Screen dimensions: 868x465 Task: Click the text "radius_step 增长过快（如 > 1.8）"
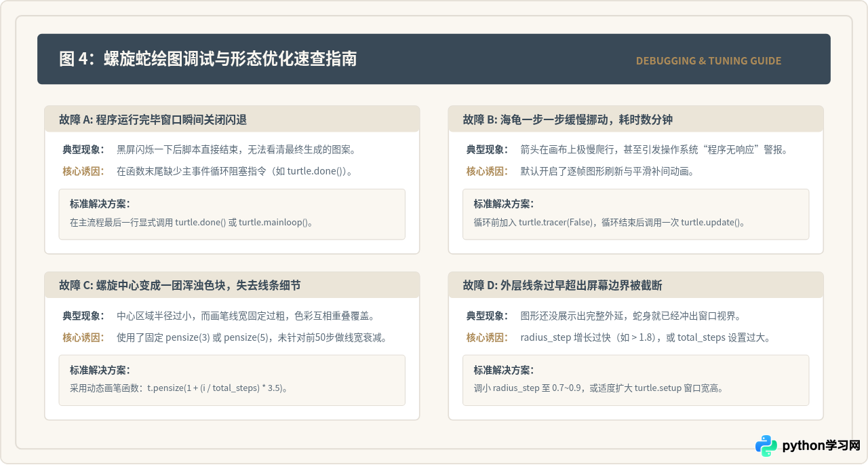point(589,337)
